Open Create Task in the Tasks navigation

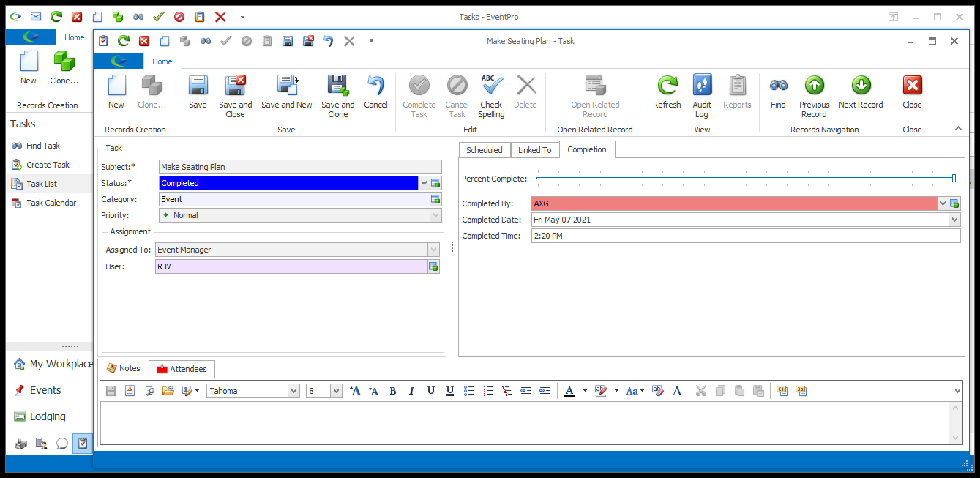pyautogui.click(x=48, y=165)
